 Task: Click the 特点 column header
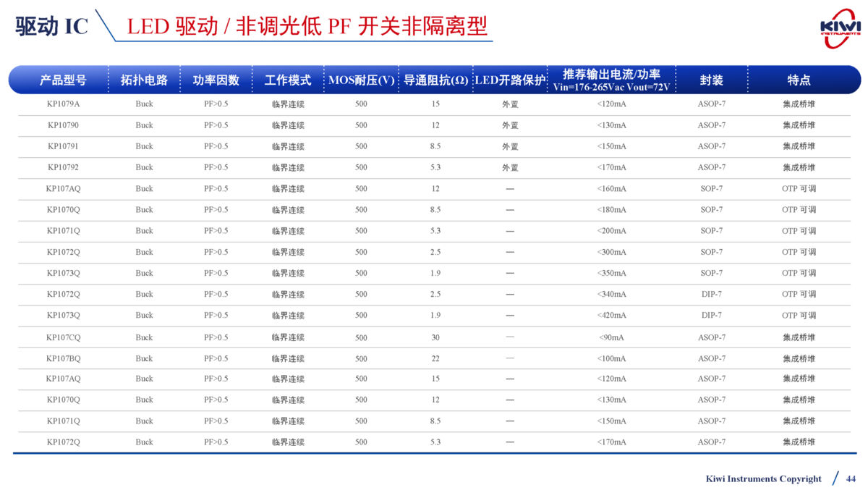point(799,80)
